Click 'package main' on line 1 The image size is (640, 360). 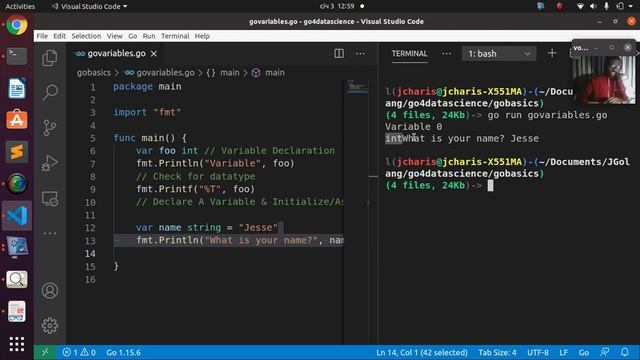(x=147, y=87)
